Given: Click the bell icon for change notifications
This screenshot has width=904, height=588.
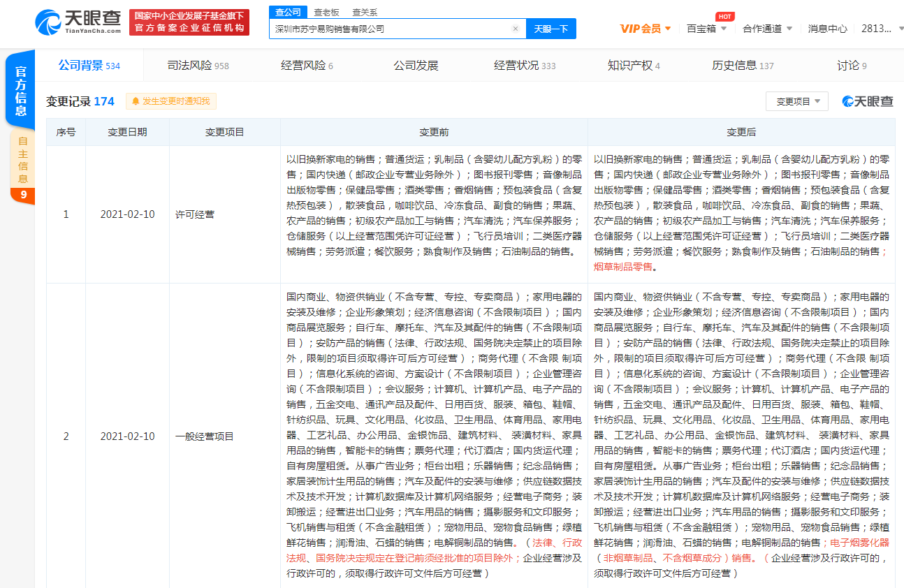Looking at the screenshot, I should pyautogui.click(x=135, y=101).
